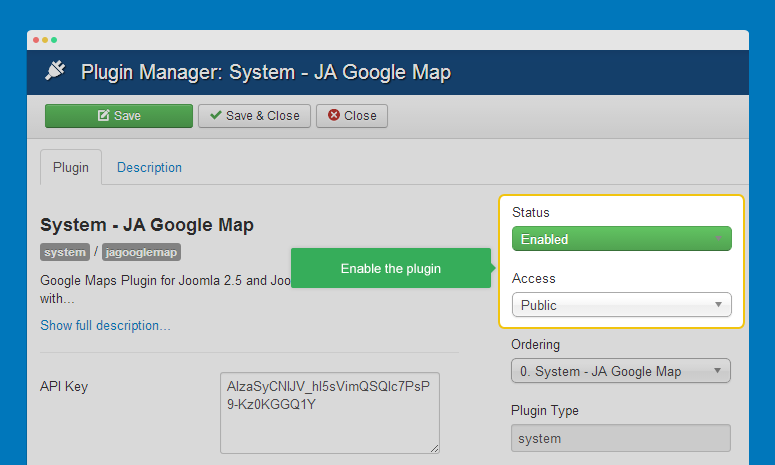Screen dimensions: 775x465
Task: Click the green window maximize dot
Action: coord(54,40)
